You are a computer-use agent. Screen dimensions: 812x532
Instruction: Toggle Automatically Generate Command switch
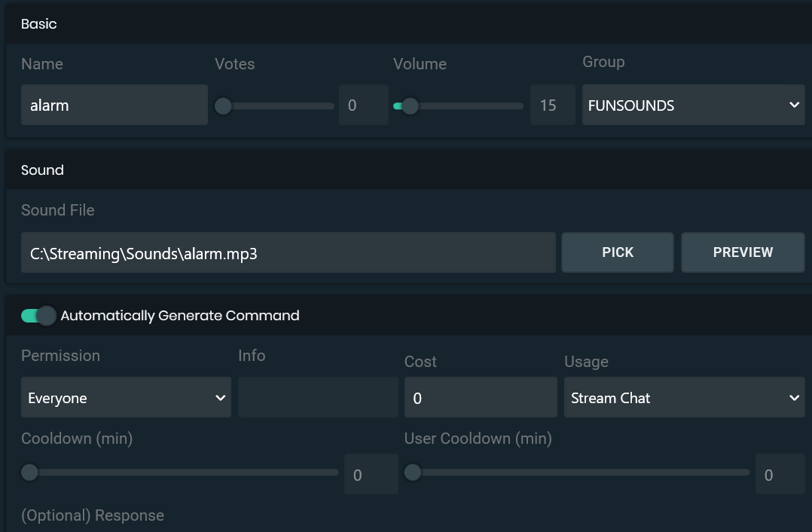point(38,316)
